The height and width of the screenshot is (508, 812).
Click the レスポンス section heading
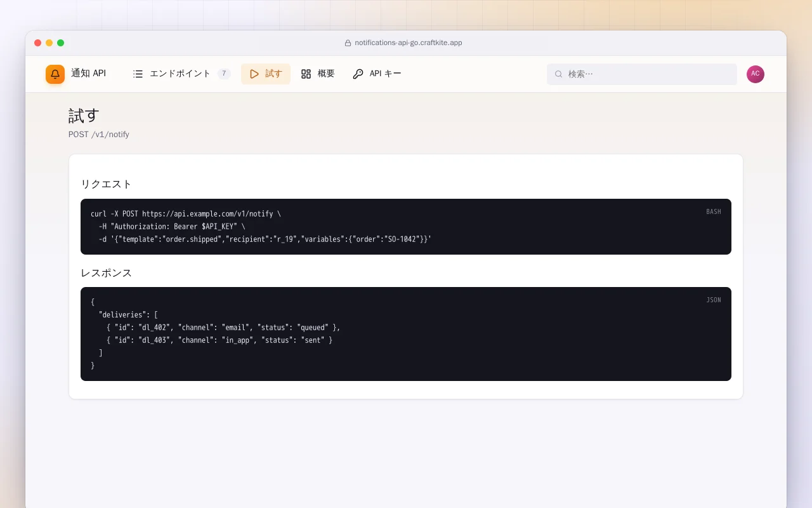tap(107, 273)
